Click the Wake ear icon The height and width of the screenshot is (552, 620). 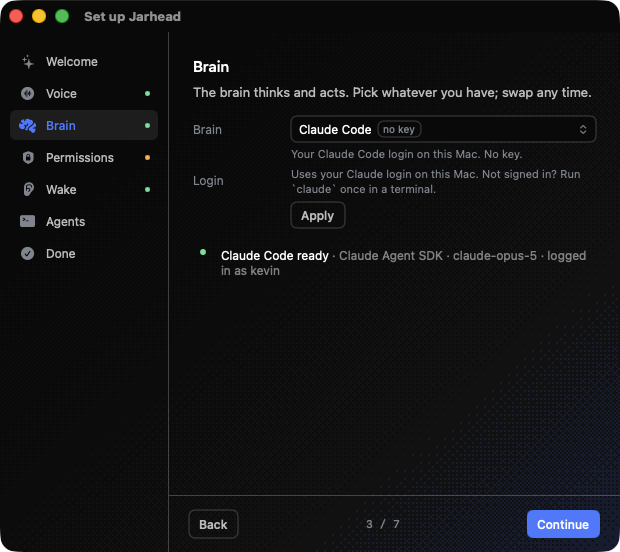[28, 189]
